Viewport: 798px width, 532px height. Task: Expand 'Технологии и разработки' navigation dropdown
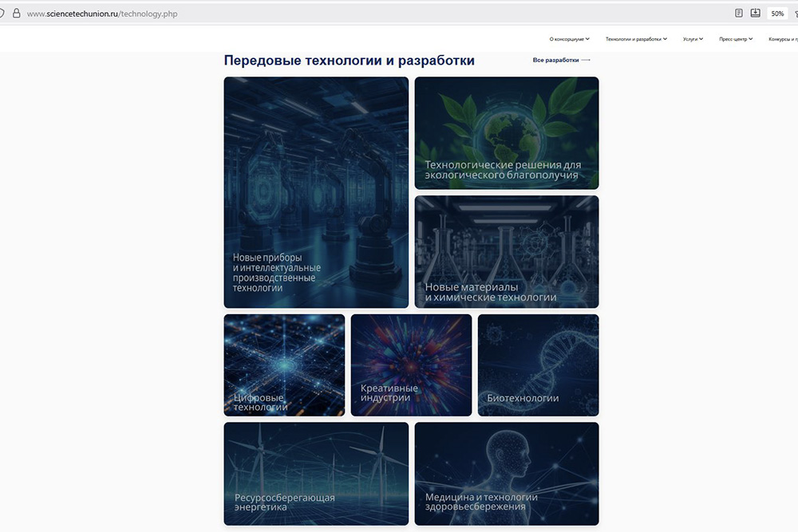tap(636, 39)
